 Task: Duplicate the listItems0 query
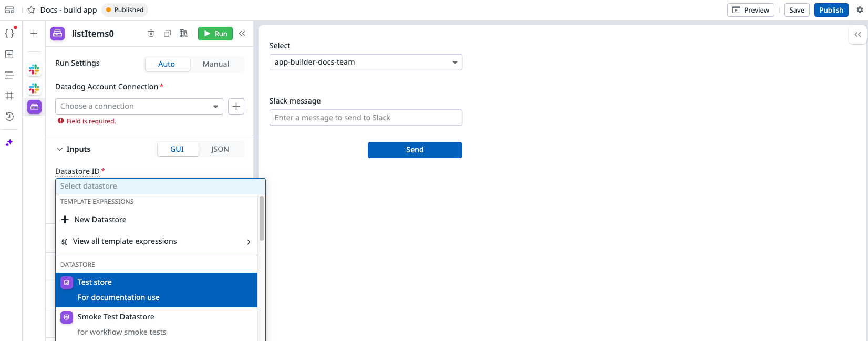click(167, 34)
